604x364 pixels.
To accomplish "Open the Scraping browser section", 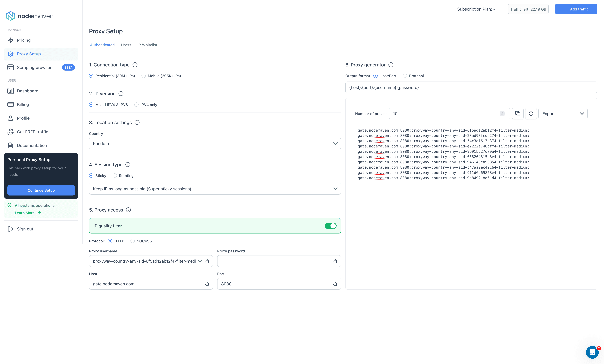I will (34, 67).
